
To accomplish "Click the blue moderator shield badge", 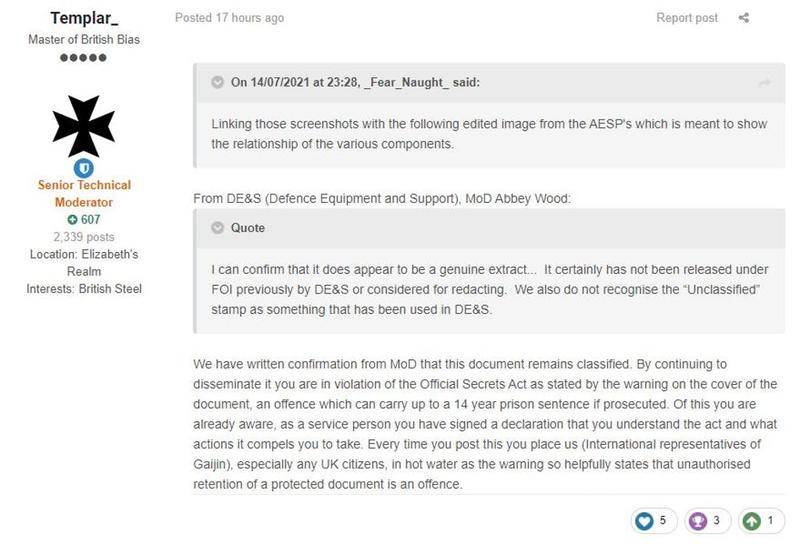I will coord(84,168).
